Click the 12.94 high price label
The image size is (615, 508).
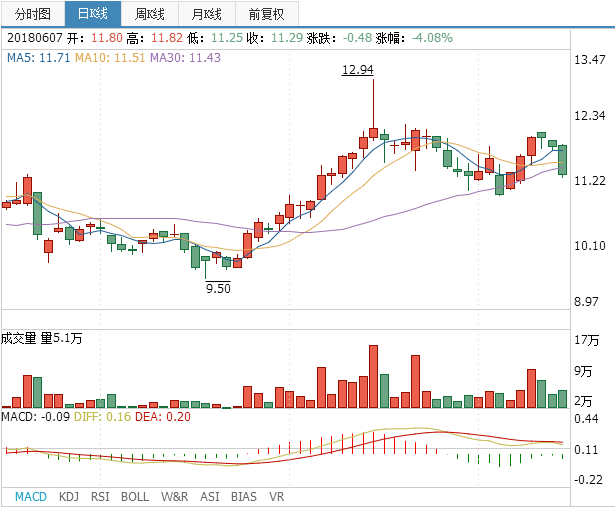tap(358, 69)
